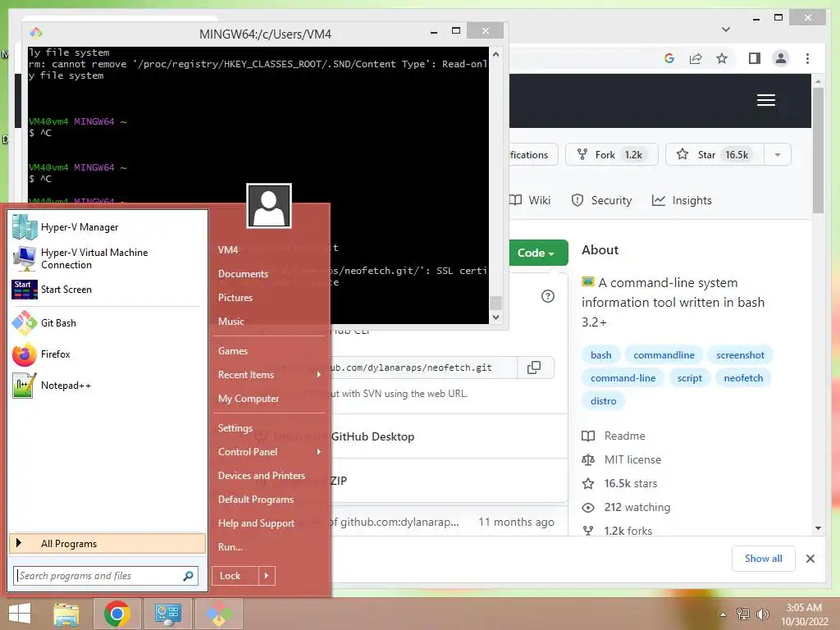
Task: Open Lock options arrow
Action: 267,576
